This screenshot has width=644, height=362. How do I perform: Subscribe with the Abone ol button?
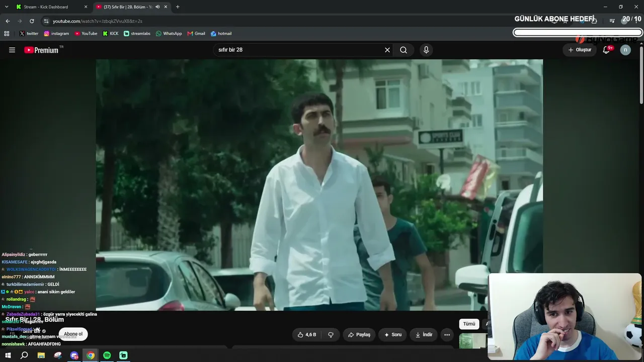click(73, 334)
